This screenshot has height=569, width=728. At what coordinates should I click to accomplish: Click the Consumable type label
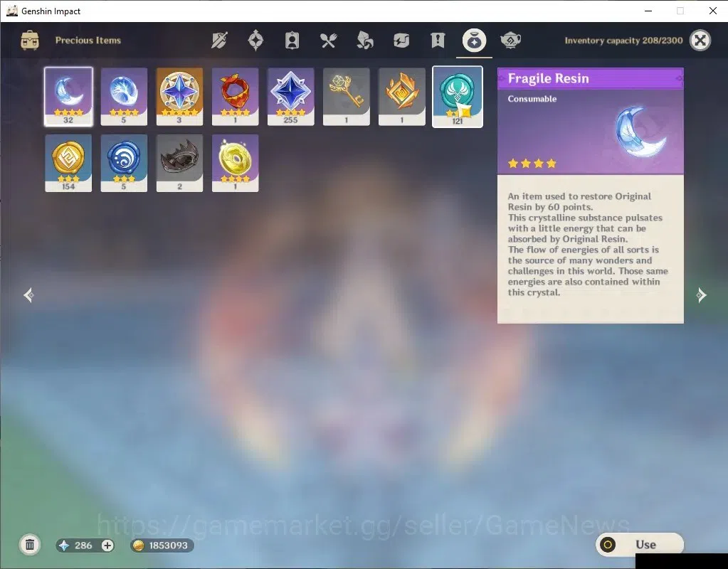[532, 99]
